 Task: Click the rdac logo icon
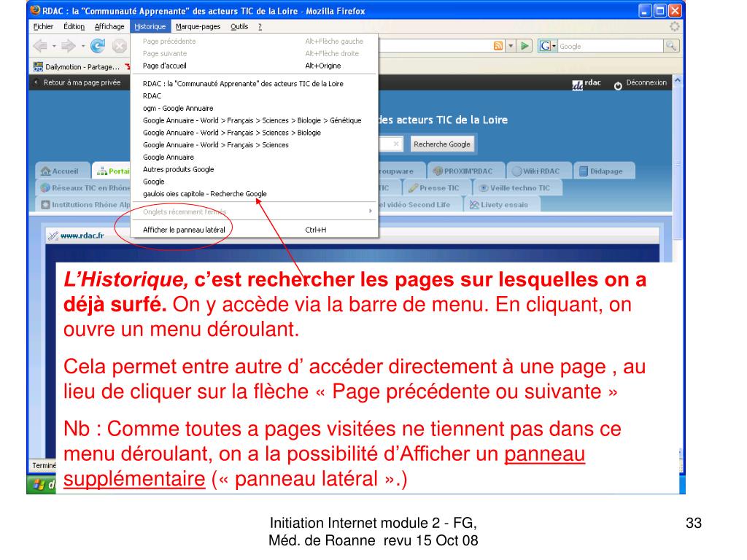pyautogui.click(x=578, y=85)
